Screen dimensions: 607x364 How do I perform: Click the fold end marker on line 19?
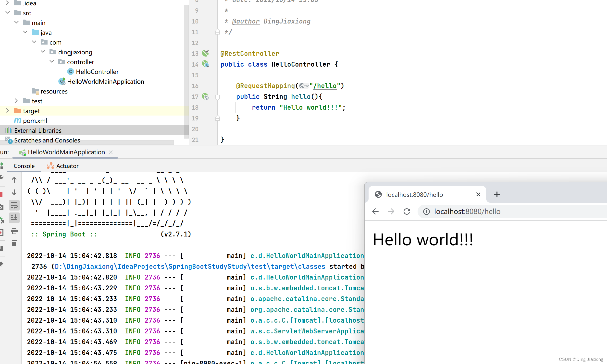coord(218,118)
